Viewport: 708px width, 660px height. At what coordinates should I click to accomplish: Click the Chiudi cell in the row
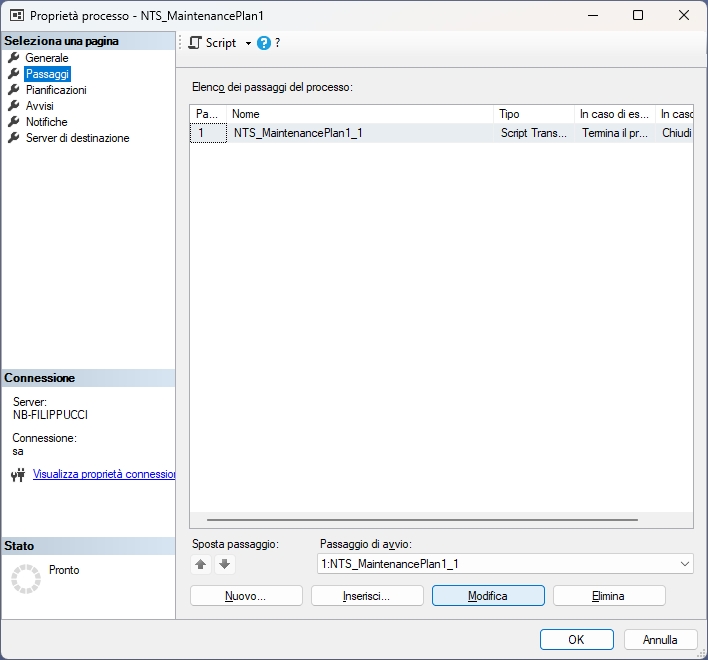coord(676,133)
